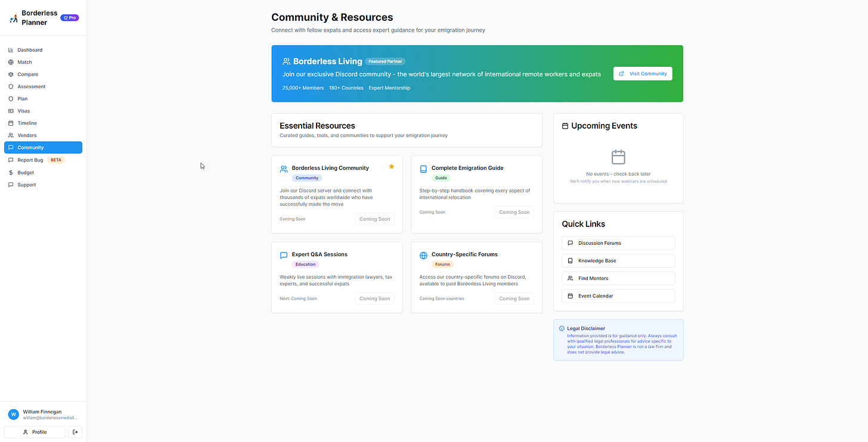
Task: Click Coming Soon button on Complete Emigration Guide
Action: [x=514, y=212]
